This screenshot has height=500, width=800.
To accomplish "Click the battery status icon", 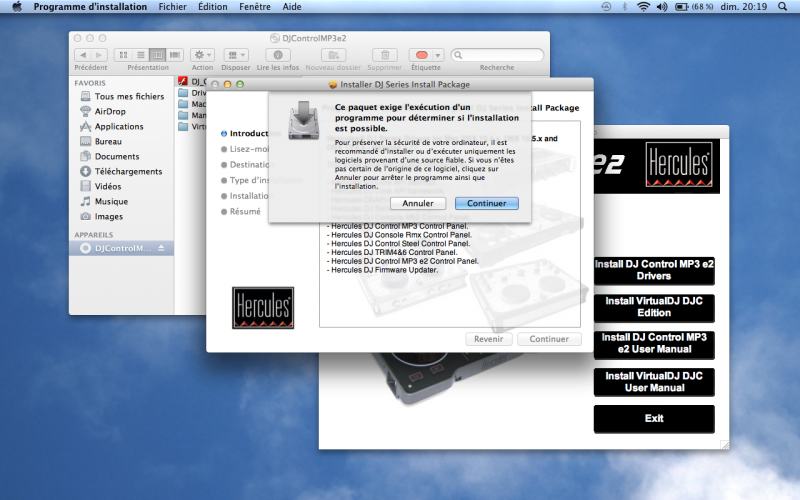I will coord(682,7).
